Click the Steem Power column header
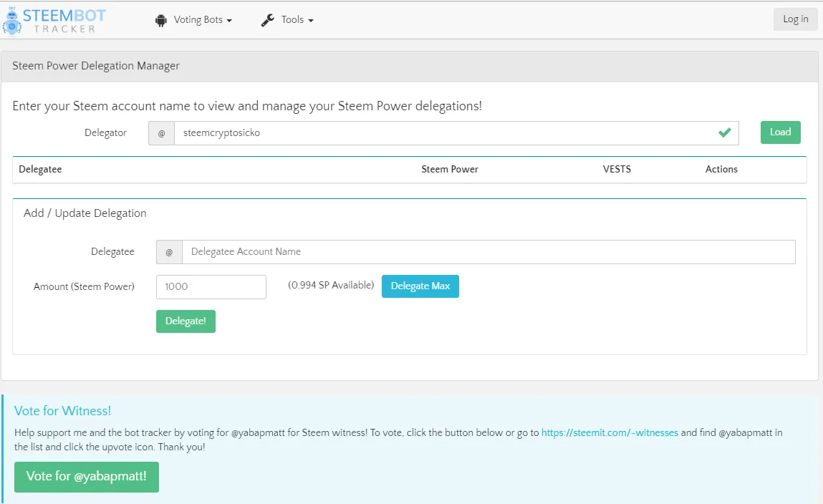Image resolution: width=823 pixels, height=504 pixels. point(450,170)
